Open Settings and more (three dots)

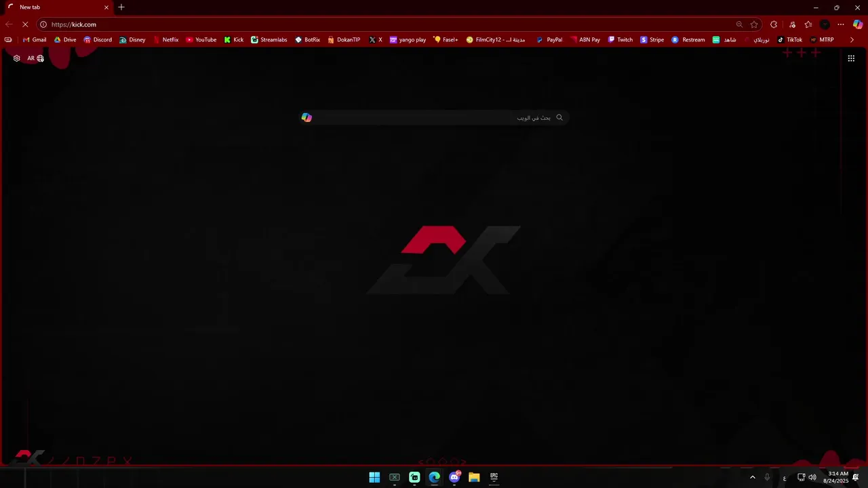click(841, 24)
